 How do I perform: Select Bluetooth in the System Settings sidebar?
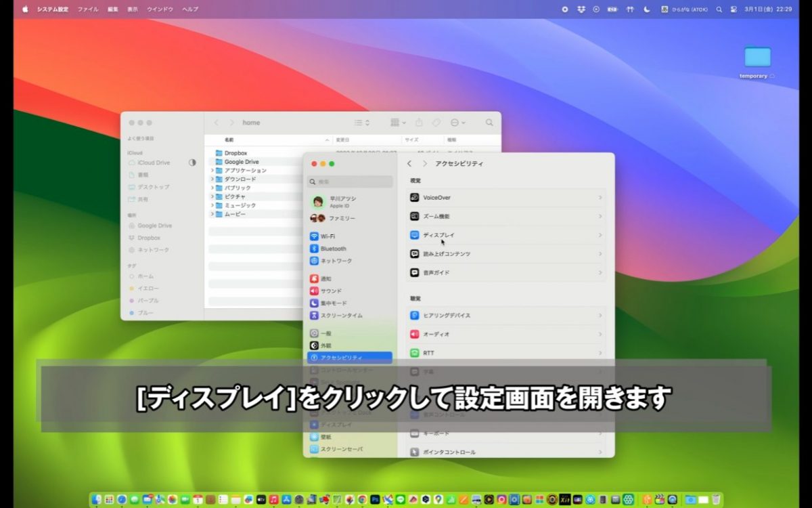point(350,249)
